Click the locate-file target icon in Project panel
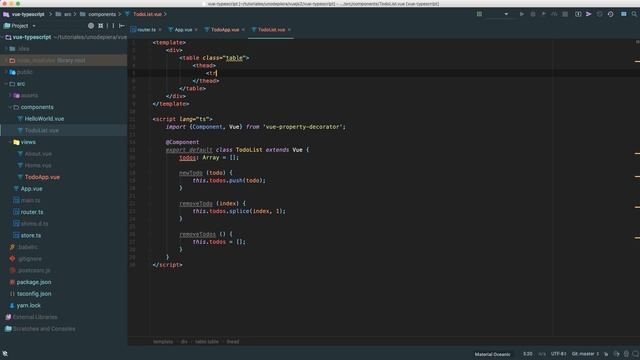The height and width of the screenshot is (360, 640). coord(91,26)
